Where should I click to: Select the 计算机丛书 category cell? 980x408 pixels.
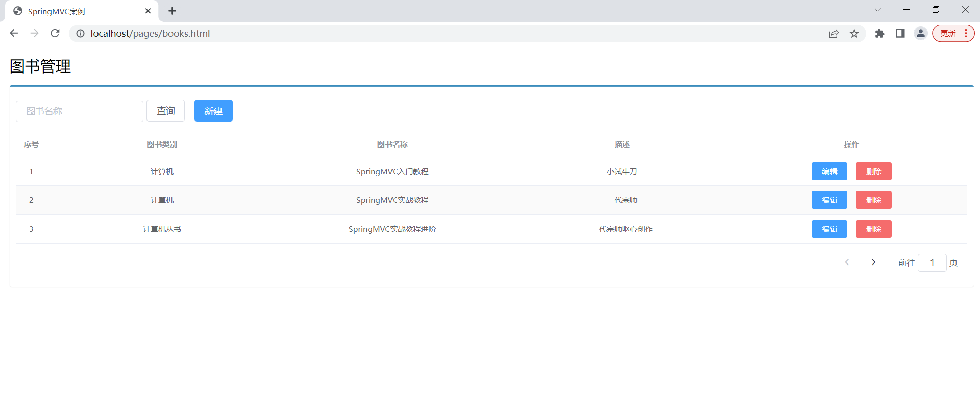tap(162, 229)
